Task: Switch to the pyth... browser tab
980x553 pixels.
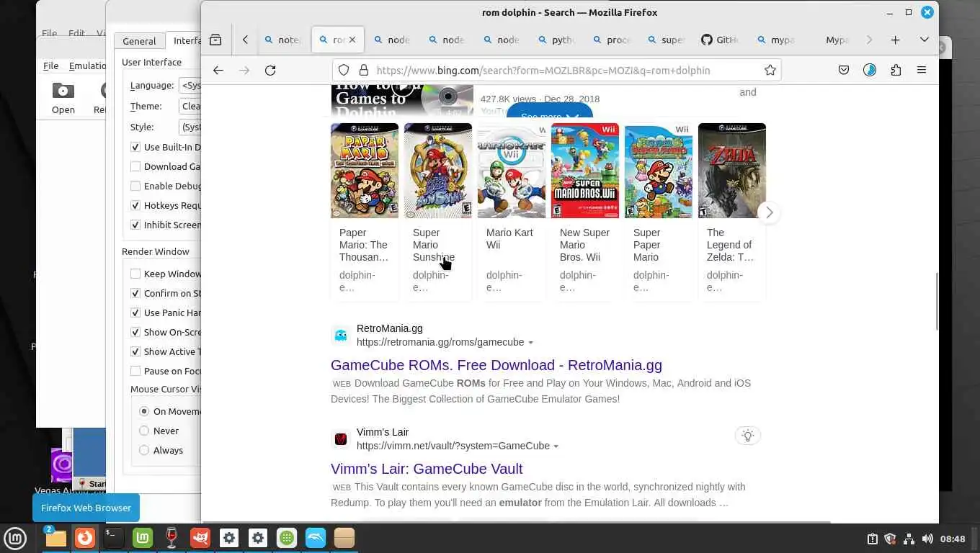Action: (556, 40)
